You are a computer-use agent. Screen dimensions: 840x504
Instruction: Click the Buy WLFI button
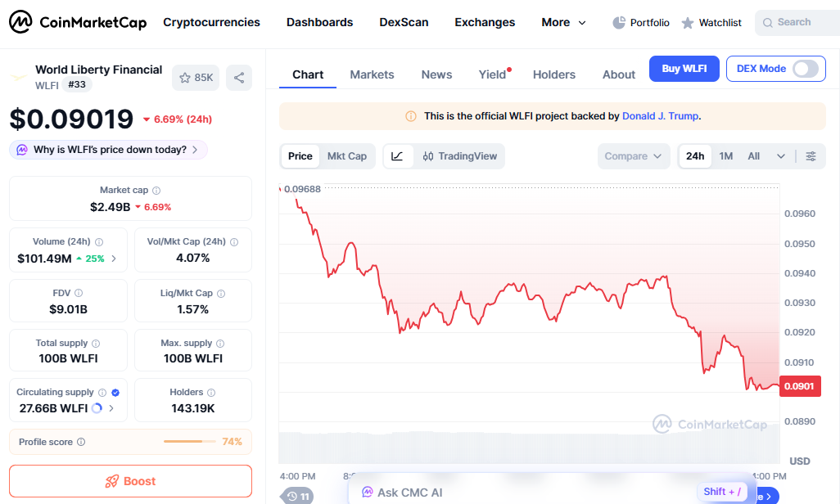click(x=684, y=69)
